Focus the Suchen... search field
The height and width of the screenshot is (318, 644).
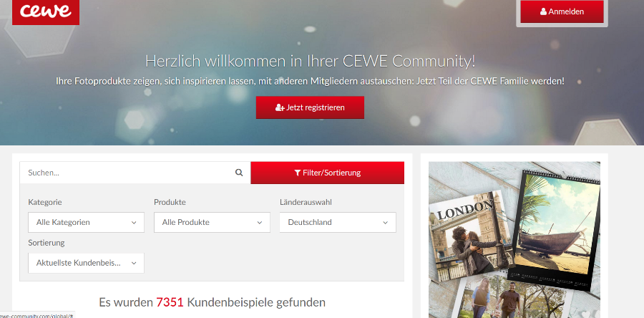click(127, 173)
